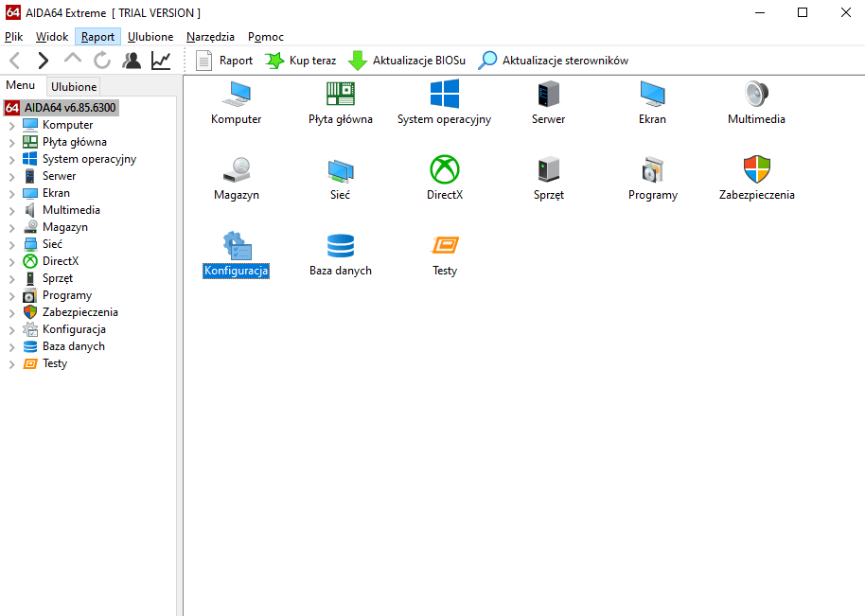The image size is (865, 616).
Task: Select Baza danych in the sidebar tree
Action: coord(74,346)
